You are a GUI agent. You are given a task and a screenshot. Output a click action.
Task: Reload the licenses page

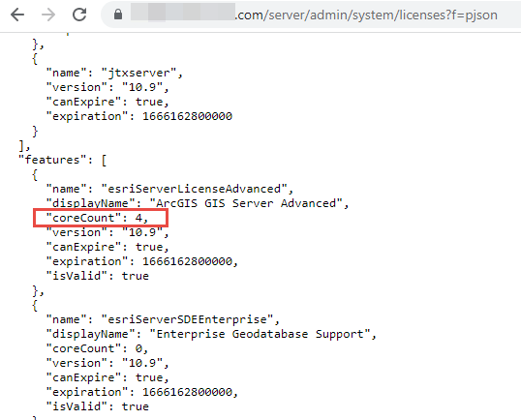79,15
